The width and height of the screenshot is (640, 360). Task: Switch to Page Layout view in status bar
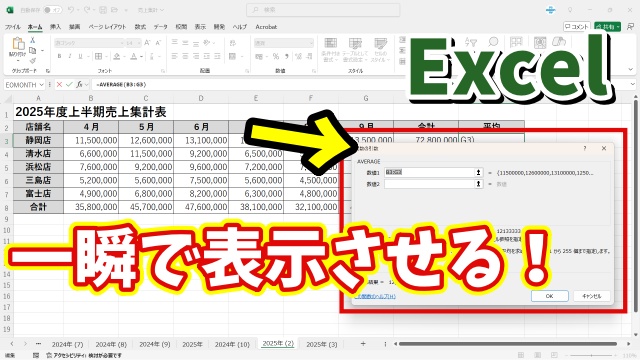[538, 355]
